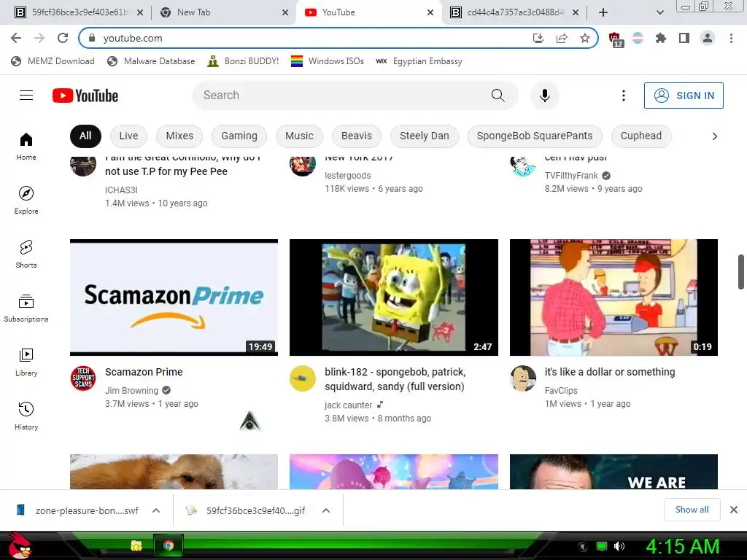Play the SpongeBob blink-182 video thumbnail
Image resolution: width=747 pixels, height=560 pixels.
pos(393,297)
